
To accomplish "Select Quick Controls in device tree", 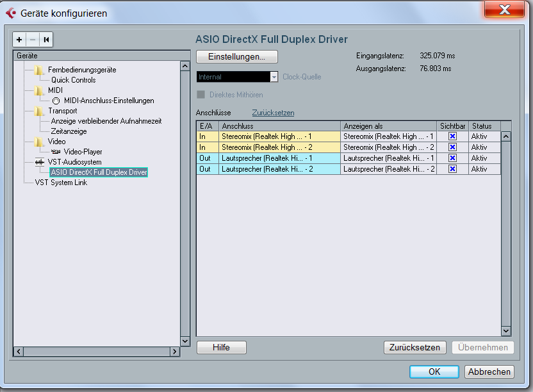I will 74,80.
